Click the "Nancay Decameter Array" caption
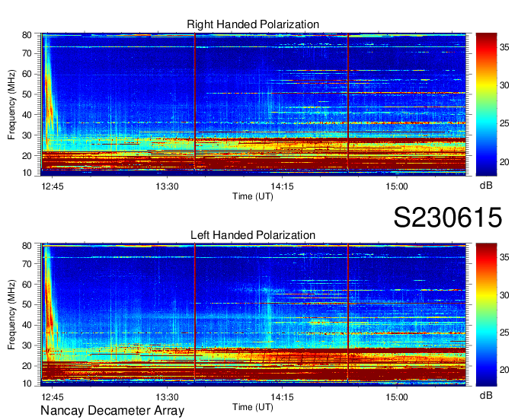This screenshot has height=420, width=518. [112, 410]
